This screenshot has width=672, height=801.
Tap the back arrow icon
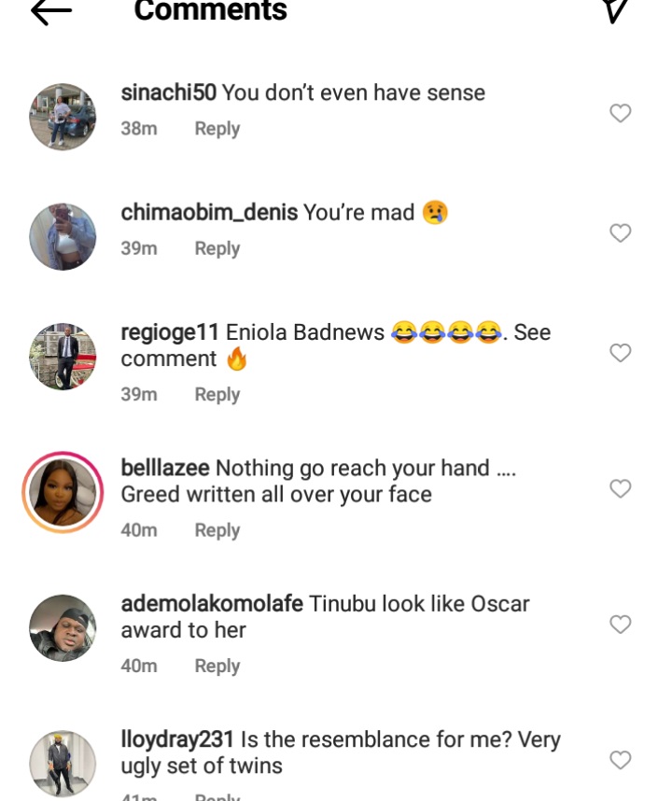click(x=51, y=11)
